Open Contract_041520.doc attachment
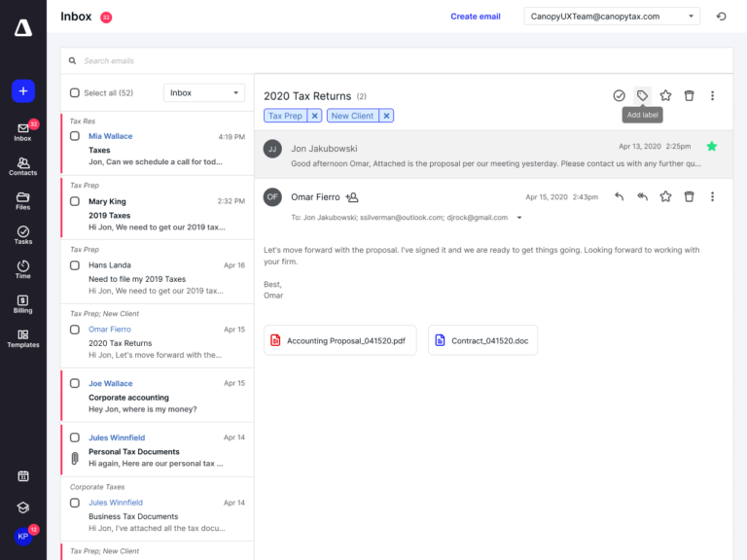 point(483,340)
